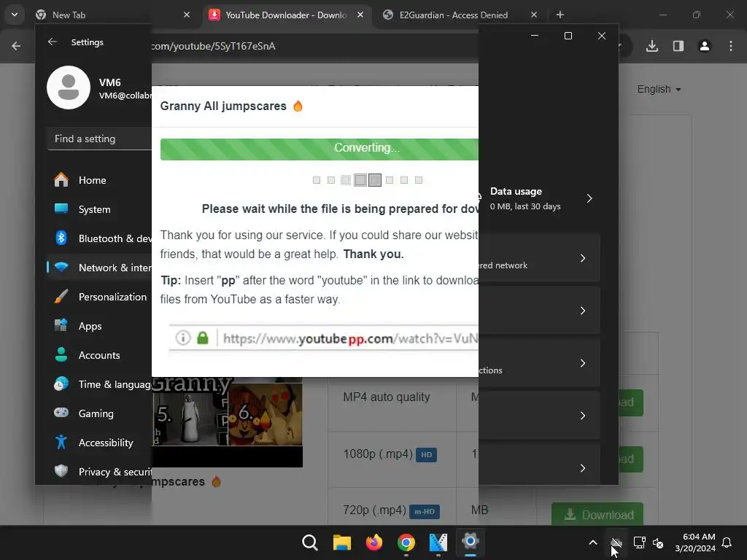
Task: Open Accounts settings category
Action: (x=99, y=355)
